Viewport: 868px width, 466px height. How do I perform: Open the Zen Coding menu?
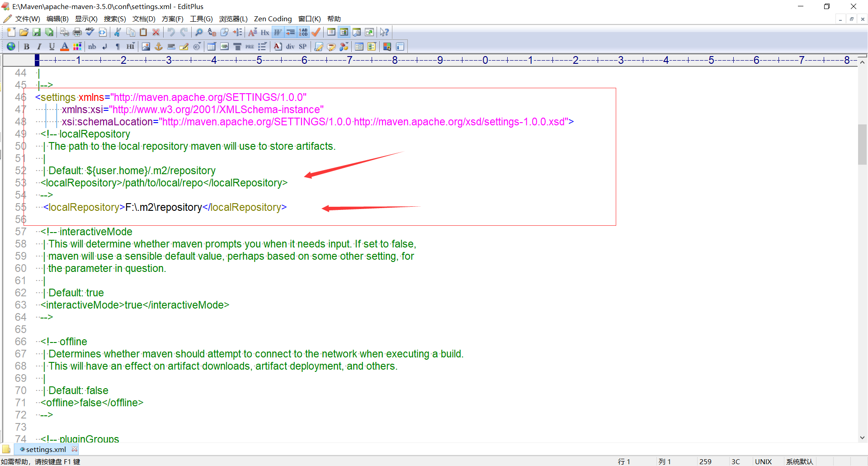click(x=273, y=19)
